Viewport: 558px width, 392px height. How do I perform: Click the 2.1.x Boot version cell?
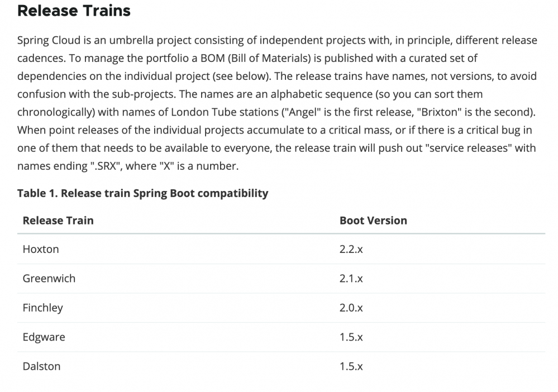[351, 279]
